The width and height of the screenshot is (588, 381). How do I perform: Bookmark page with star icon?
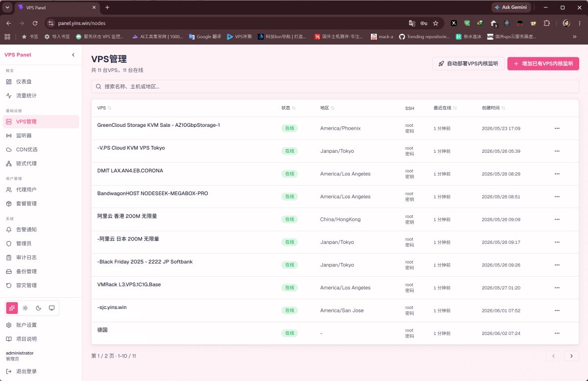pos(436,23)
